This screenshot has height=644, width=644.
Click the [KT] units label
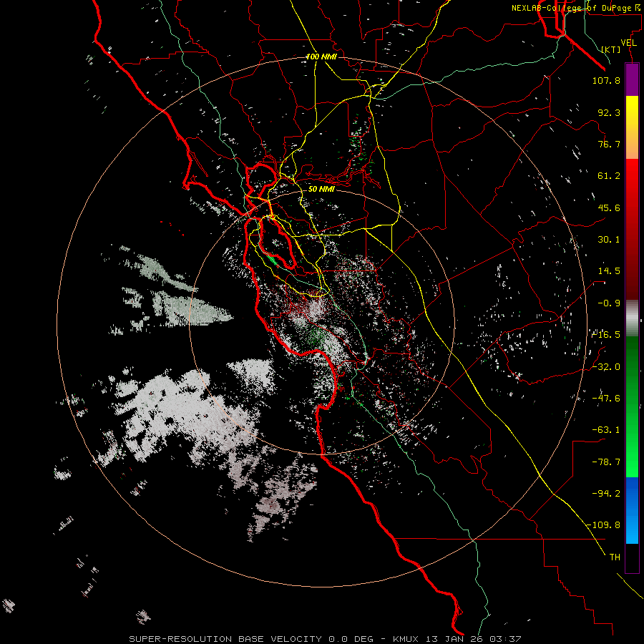click(611, 49)
